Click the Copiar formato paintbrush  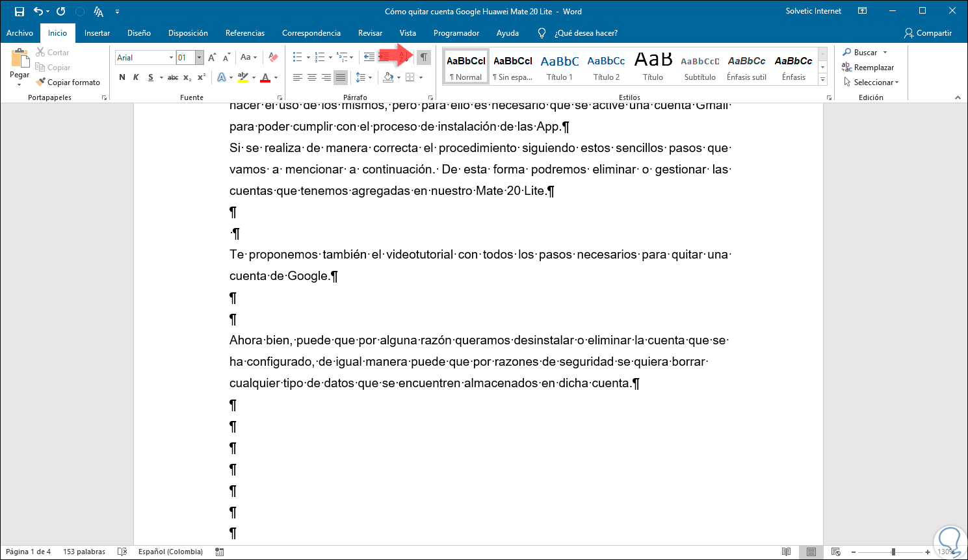68,83
